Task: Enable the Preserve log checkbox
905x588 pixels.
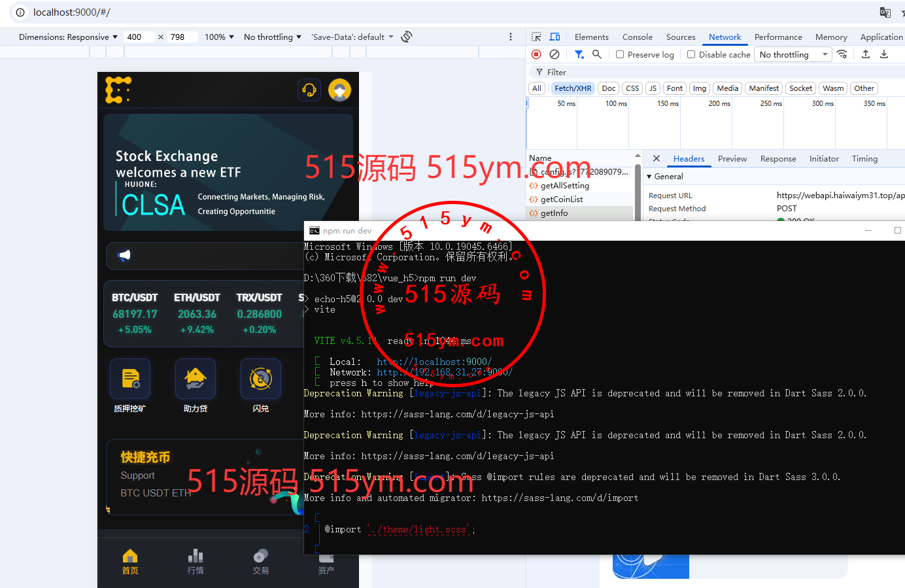Action: tap(620, 55)
